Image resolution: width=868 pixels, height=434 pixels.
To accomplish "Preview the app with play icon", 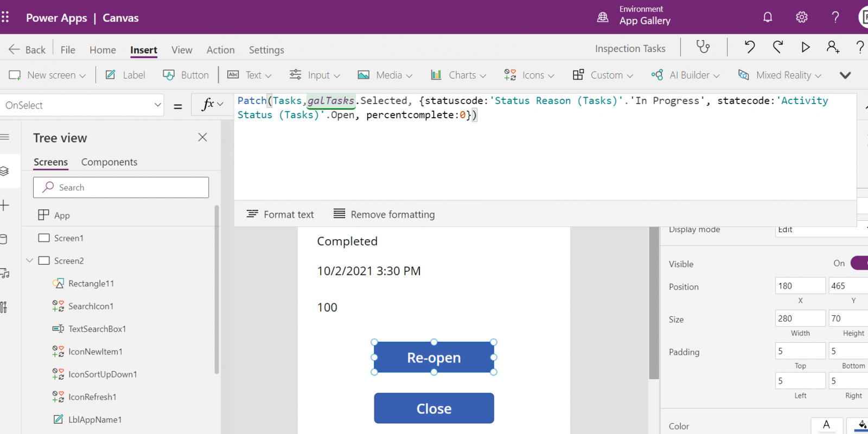I will coord(806,47).
